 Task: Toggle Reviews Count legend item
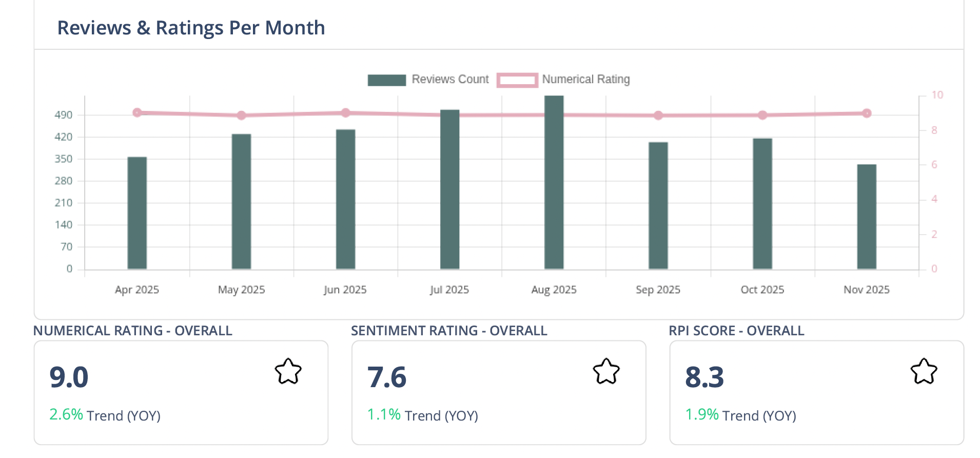coord(450,80)
